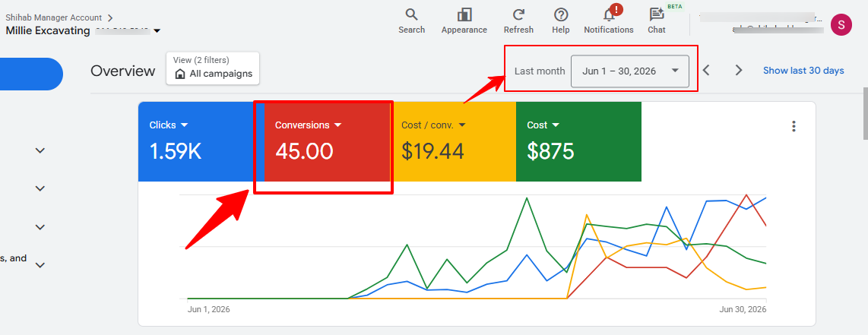Click the Jun 1, 2026 axis label
Viewport: 868px width, 335px height.
(209, 310)
